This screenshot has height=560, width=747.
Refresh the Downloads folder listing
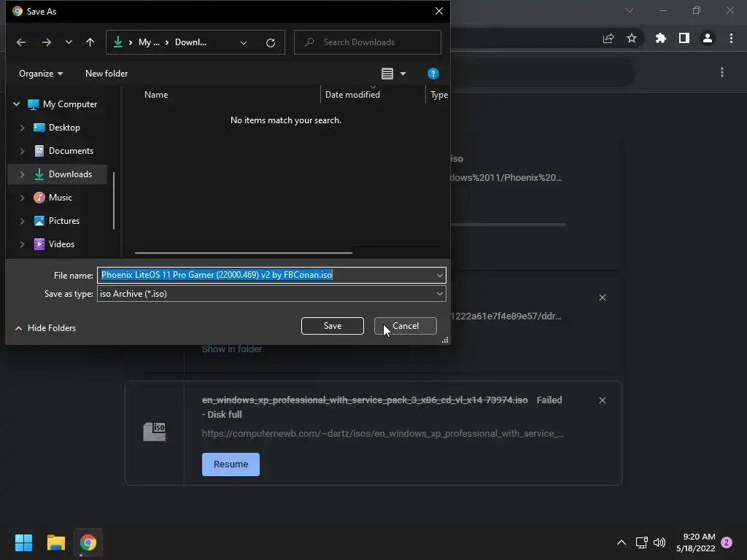[271, 43]
